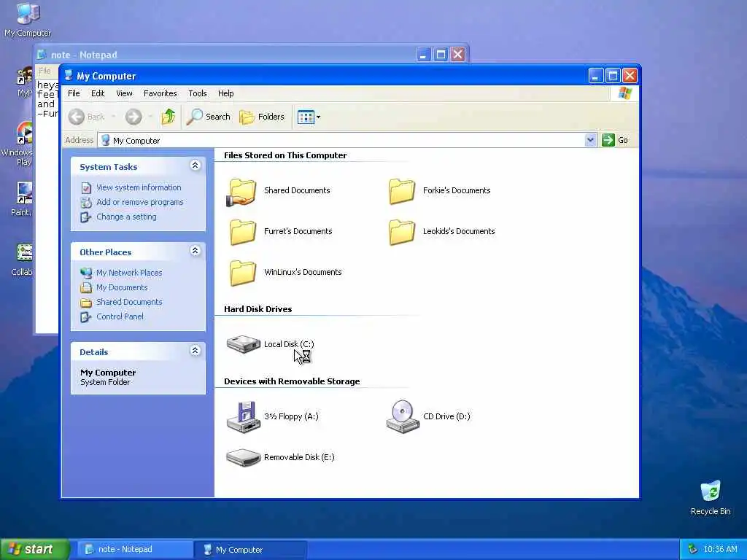Click the Search toolbar button
The width and height of the screenshot is (747, 560).
click(x=208, y=117)
